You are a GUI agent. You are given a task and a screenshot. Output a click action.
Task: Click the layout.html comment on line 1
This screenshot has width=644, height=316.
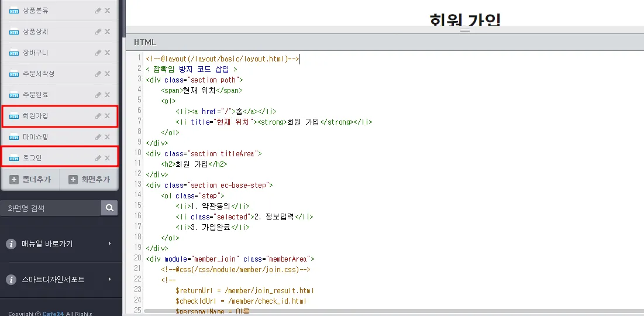222,59
